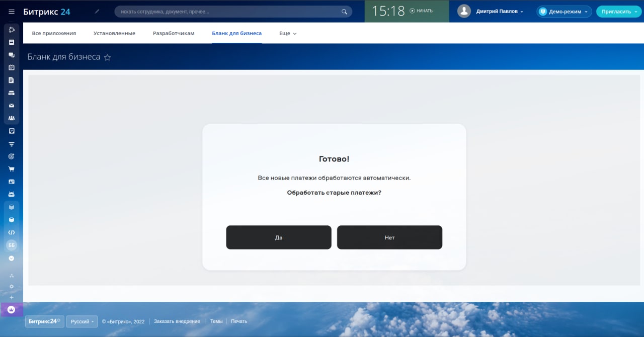Screen dimensions: 644x337
Task: Open the chat bubbles icon in sidebar
Action: pos(12,55)
